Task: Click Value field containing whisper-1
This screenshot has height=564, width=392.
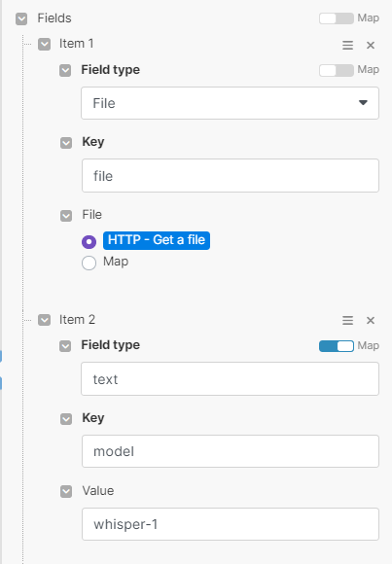Action: click(231, 524)
